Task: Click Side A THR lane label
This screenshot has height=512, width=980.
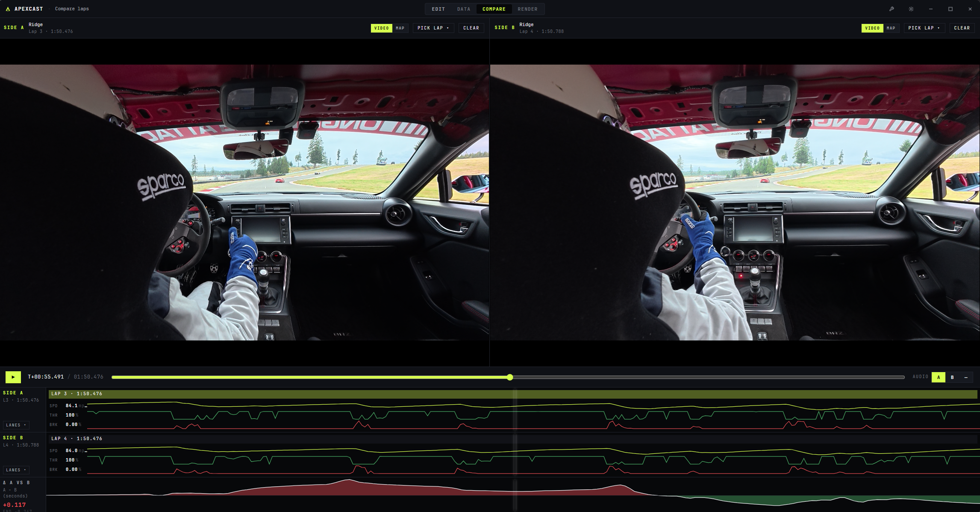Action: pyautogui.click(x=53, y=415)
